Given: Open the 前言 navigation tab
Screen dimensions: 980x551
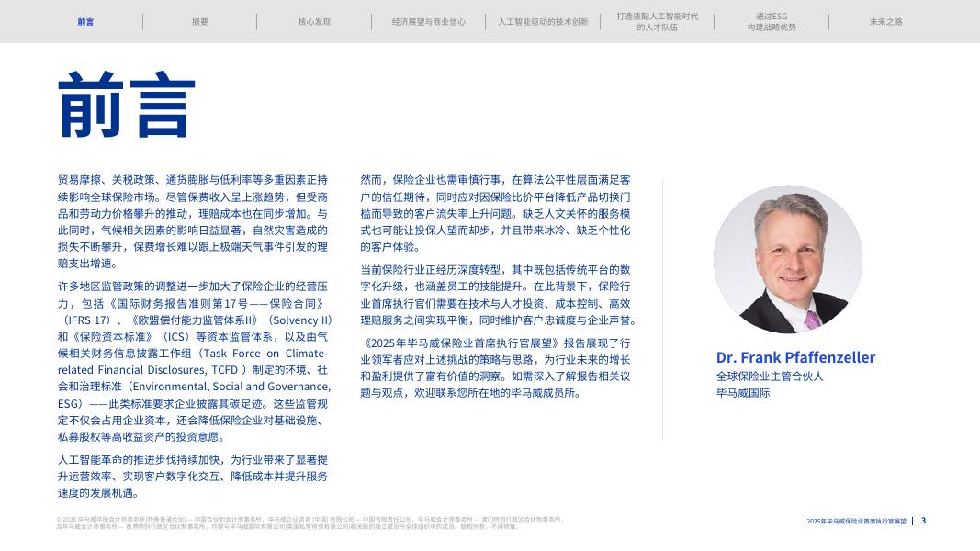Looking at the screenshot, I should click(x=85, y=22).
